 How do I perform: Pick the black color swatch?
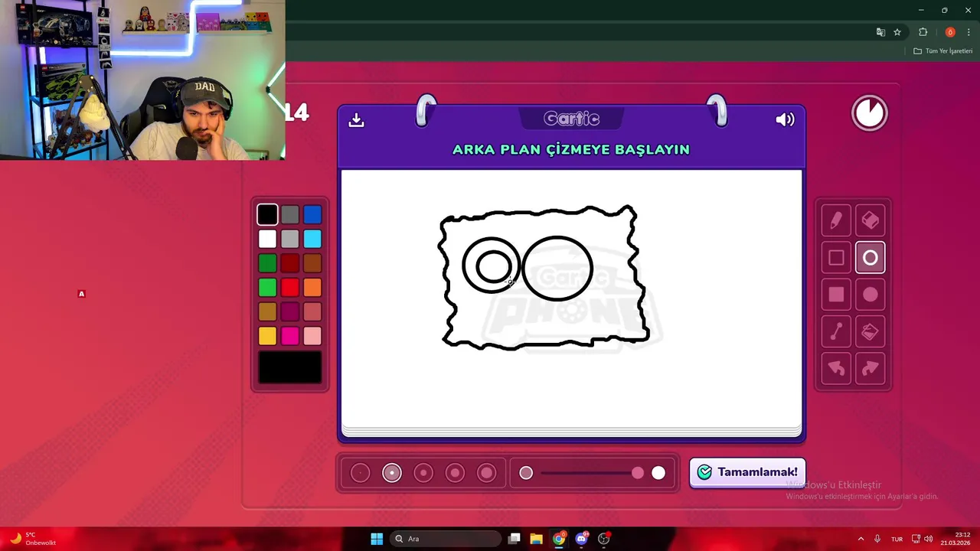267,215
